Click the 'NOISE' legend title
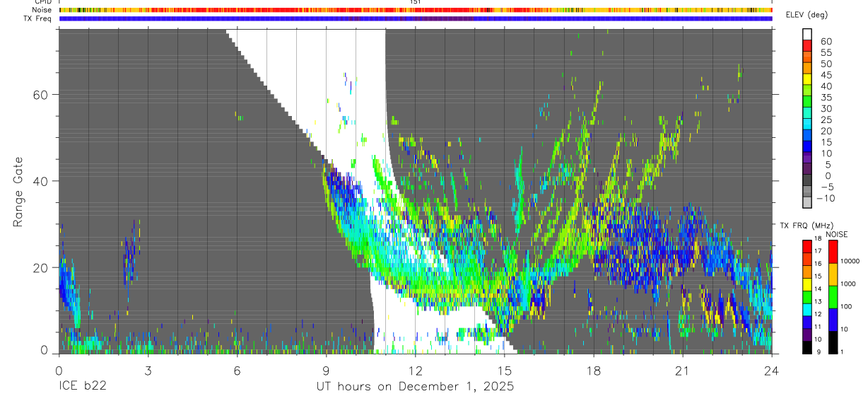Image resolution: width=868 pixels, height=401 pixels. coord(836,234)
